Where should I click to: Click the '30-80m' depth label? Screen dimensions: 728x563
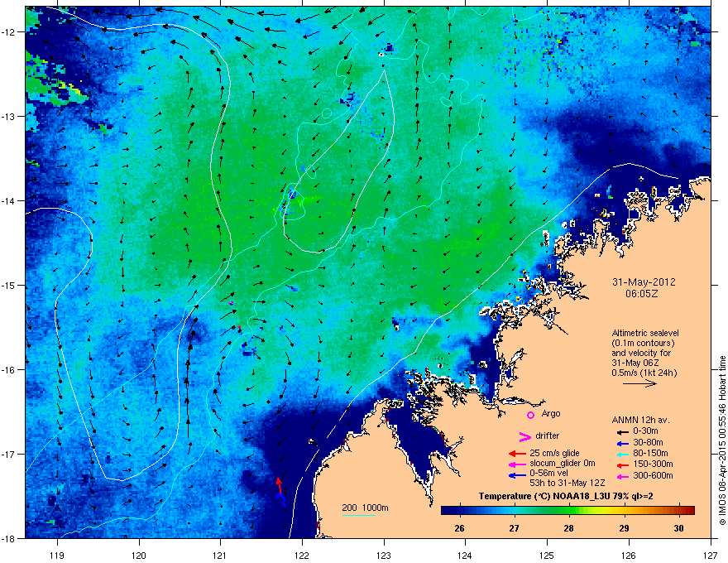648,443
